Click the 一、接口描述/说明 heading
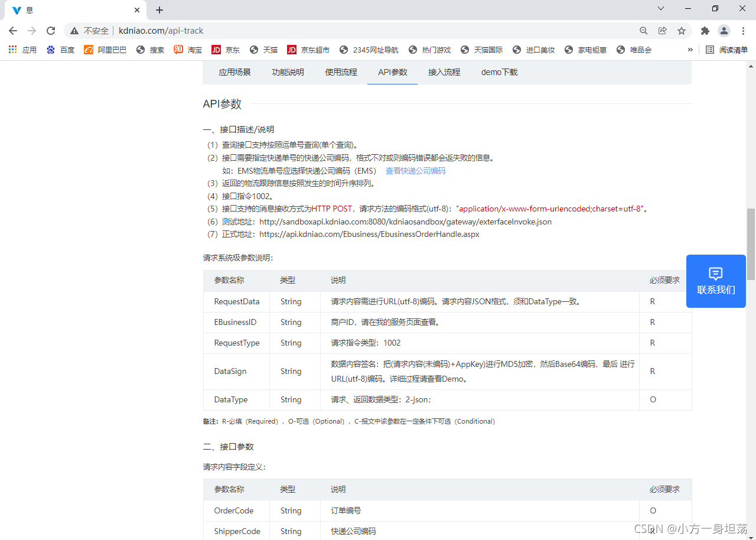Screen dimensions: 756x540 239,129
